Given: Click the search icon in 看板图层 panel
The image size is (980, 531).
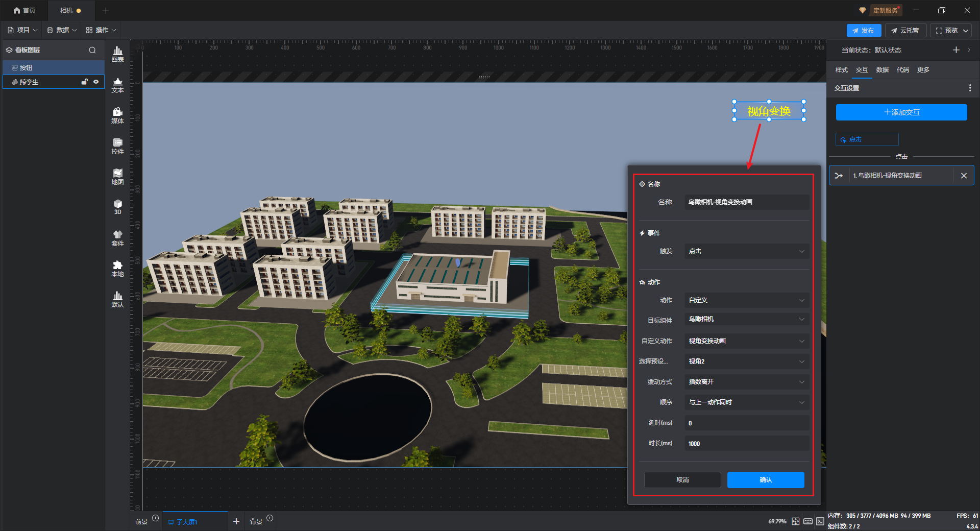Looking at the screenshot, I should pos(92,50).
